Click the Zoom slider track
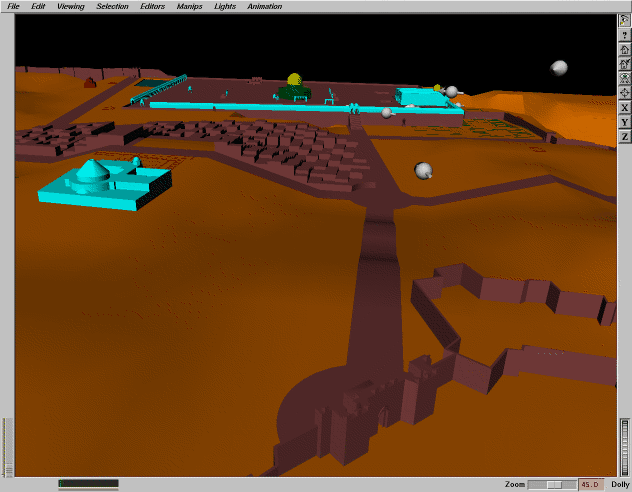This screenshot has width=632, height=492. click(x=552, y=485)
